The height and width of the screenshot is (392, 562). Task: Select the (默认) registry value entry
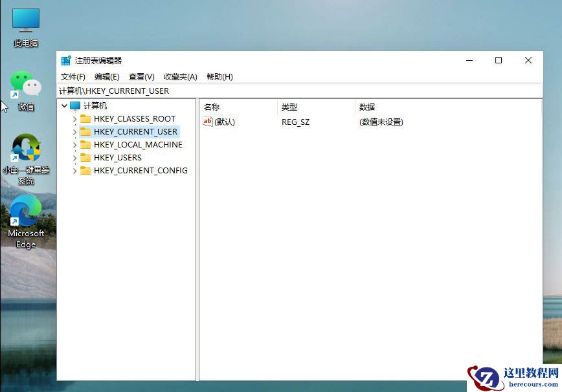pos(223,122)
